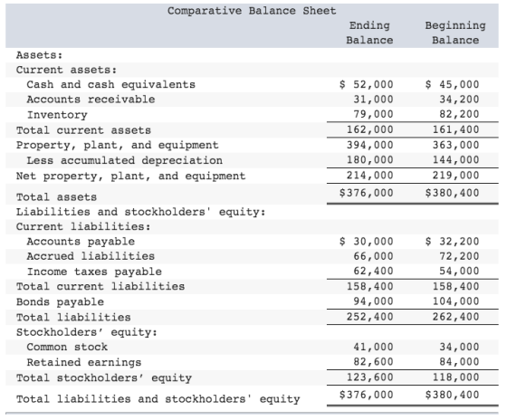The width and height of the screenshot is (507, 420).
Task: Click bonds payable beginning value 104,000
Action: click(456, 301)
